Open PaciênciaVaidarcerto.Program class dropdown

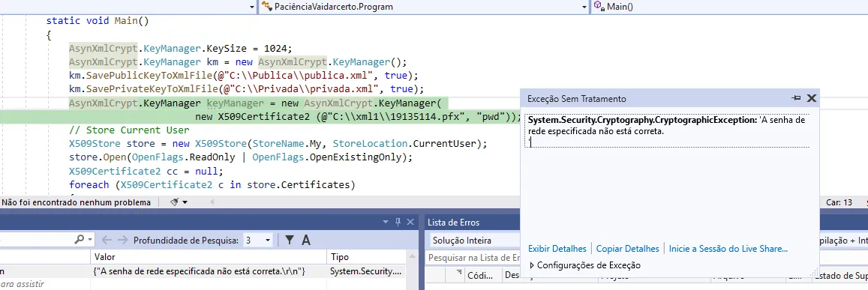click(x=424, y=7)
